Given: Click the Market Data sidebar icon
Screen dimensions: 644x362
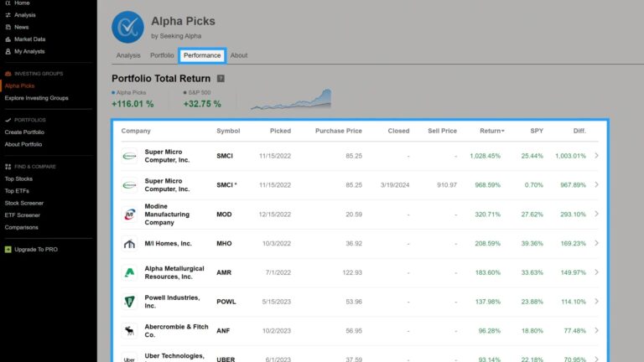Looking at the screenshot, I should [x=8, y=39].
